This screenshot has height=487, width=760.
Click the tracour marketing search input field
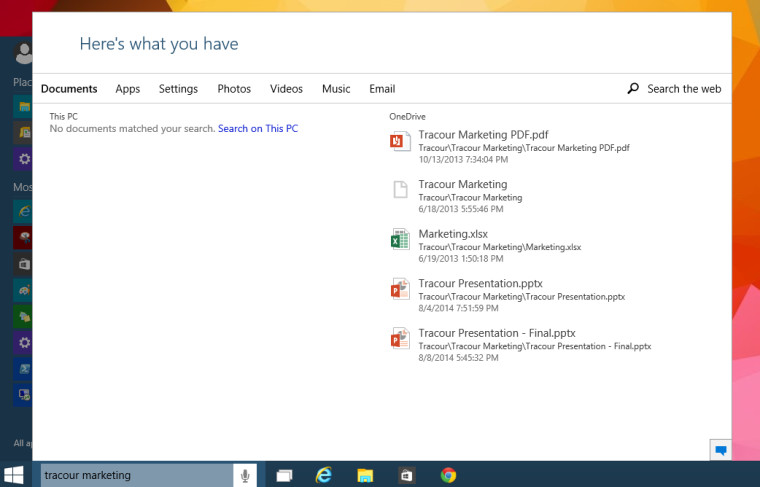pos(135,475)
